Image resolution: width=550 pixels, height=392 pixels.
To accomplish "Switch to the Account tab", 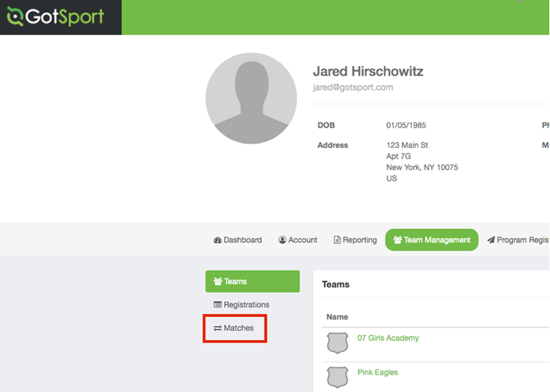I will pyautogui.click(x=298, y=239).
